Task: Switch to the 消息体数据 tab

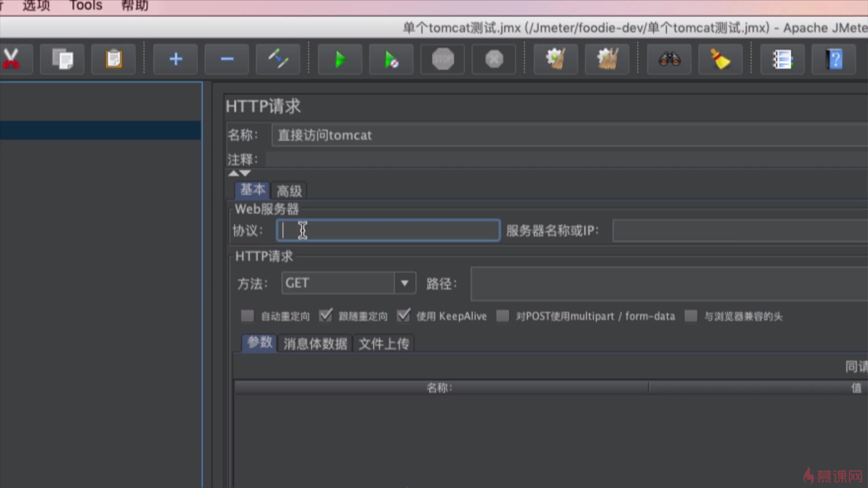Action: pos(315,344)
